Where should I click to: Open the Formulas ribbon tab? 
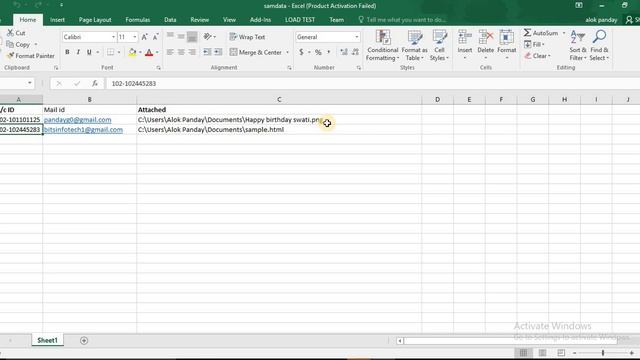click(x=138, y=20)
